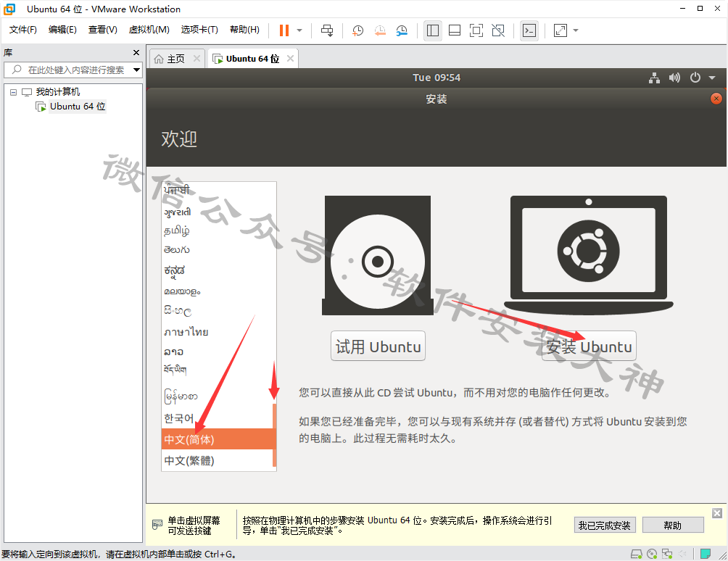Click the Ubuntu network status icon
Viewport: 728px width, 561px height.
(x=654, y=78)
